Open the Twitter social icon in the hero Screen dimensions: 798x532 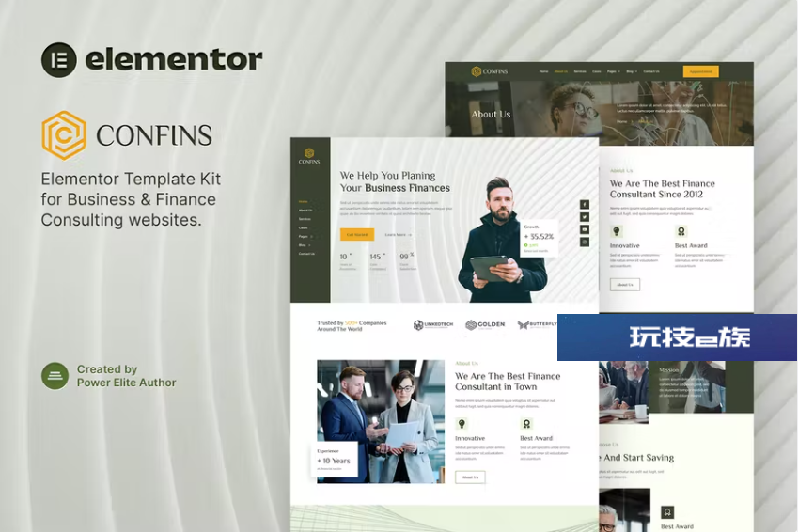coord(585,217)
